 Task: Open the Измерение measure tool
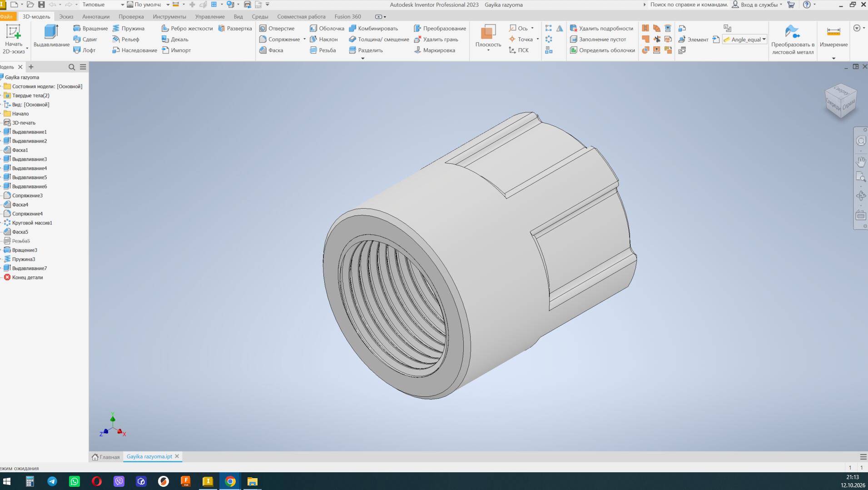(833, 36)
